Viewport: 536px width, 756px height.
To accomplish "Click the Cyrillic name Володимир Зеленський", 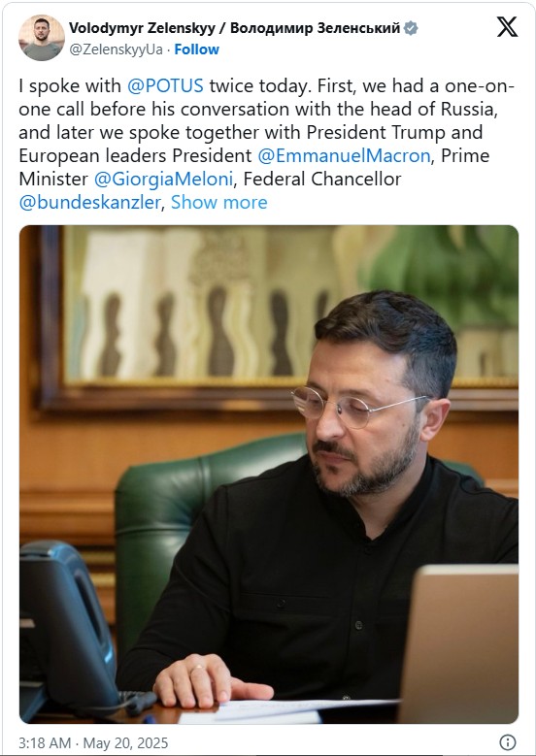I will point(315,28).
